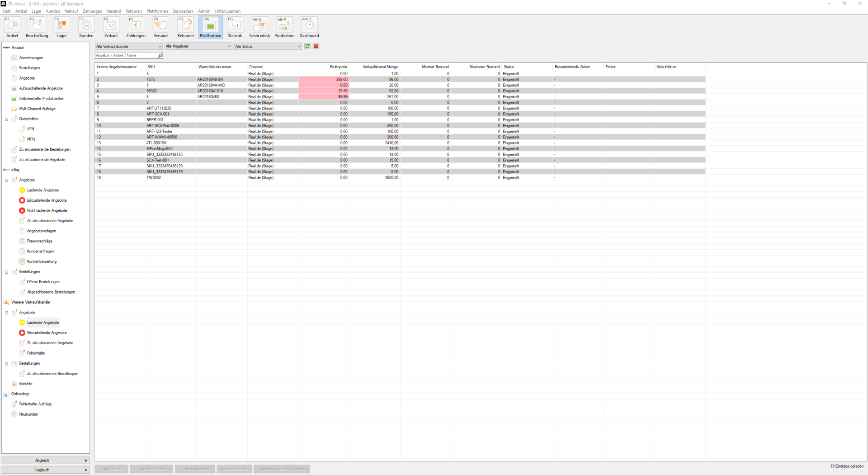Open the Alle Verkaufskanäle dropdown
The width and height of the screenshot is (868, 475).
coord(128,46)
